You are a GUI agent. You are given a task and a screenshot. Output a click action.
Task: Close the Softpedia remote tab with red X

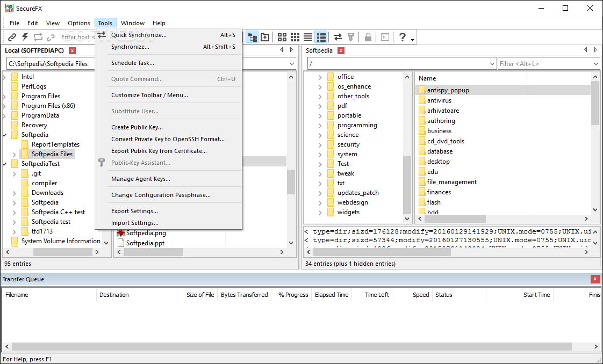pos(341,50)
